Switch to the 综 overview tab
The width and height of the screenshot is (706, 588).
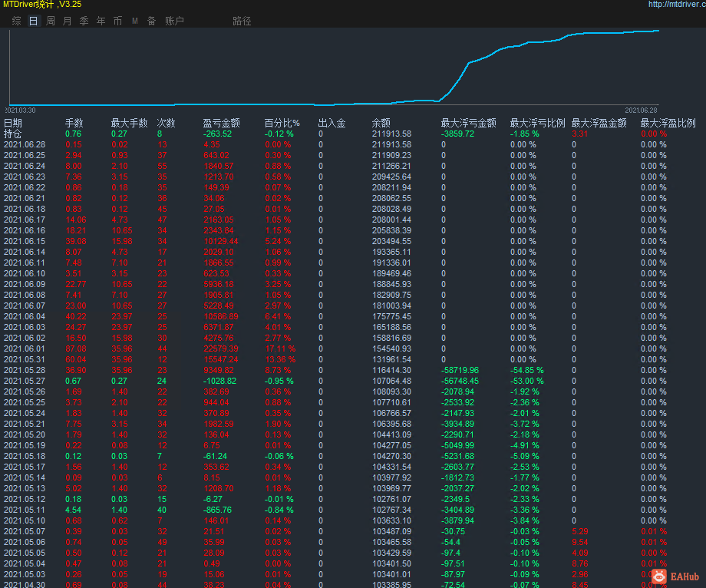17,21
